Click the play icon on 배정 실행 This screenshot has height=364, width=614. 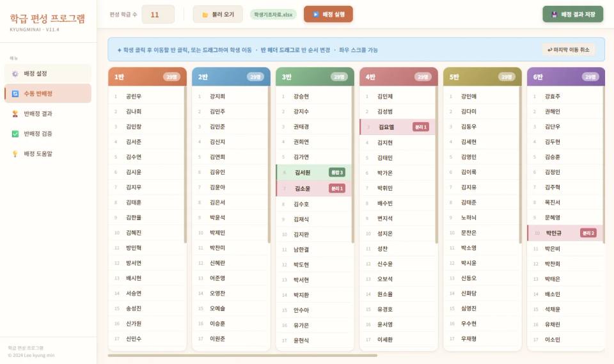315,15
